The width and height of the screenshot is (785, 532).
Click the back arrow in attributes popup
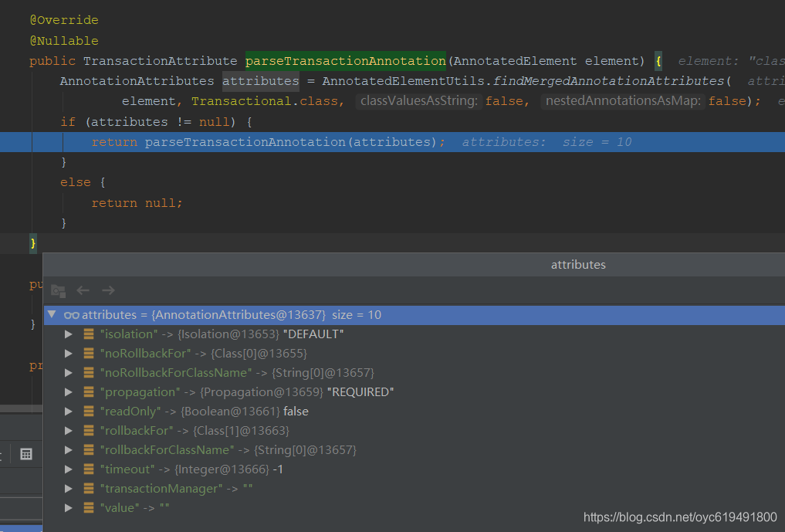tap(83, 290)
